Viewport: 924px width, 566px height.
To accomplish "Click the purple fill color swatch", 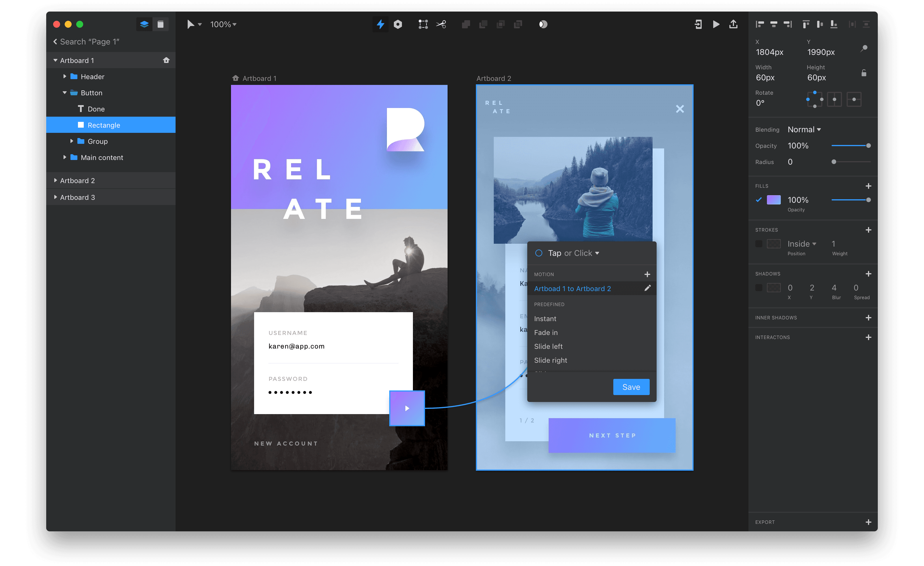I will coord(774,200).
